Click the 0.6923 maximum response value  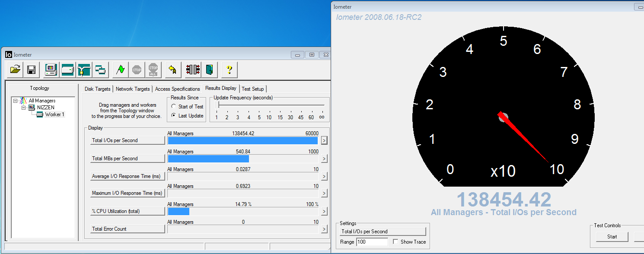pos(243,186)
